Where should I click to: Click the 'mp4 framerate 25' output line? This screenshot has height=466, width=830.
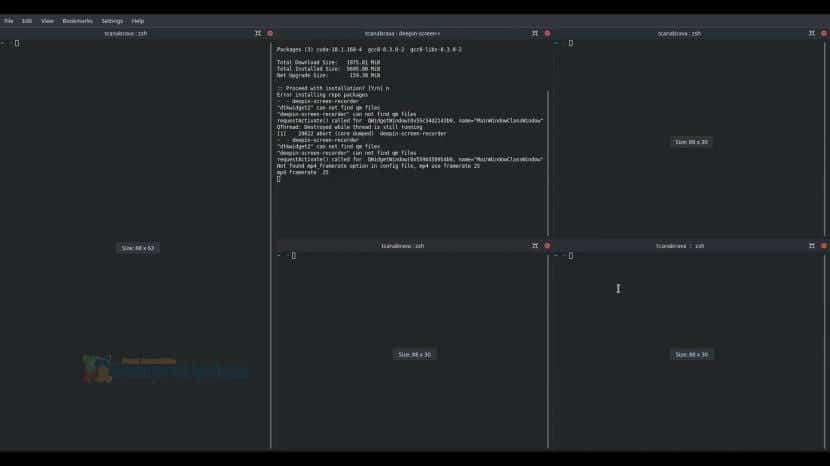(302, 172)
